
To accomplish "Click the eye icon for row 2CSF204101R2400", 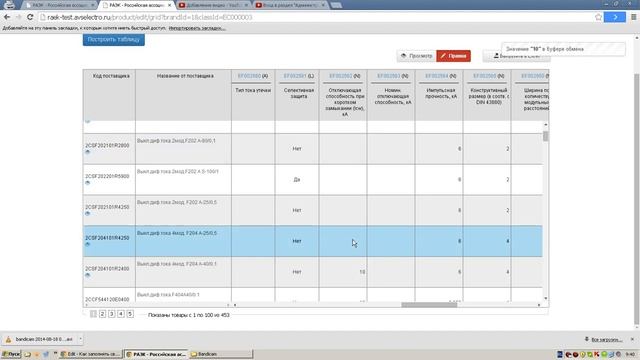I will click(87, 275).
